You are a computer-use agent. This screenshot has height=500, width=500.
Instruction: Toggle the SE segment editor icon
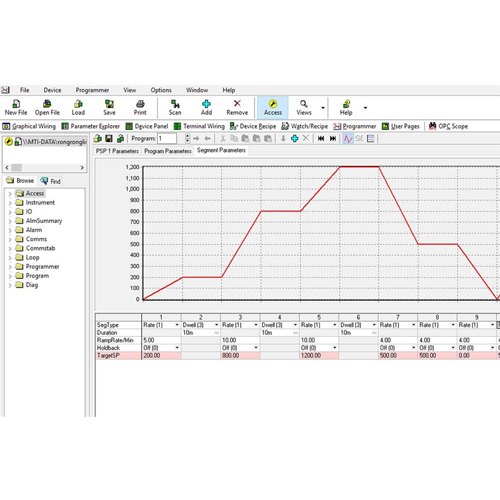click(359, 138)
